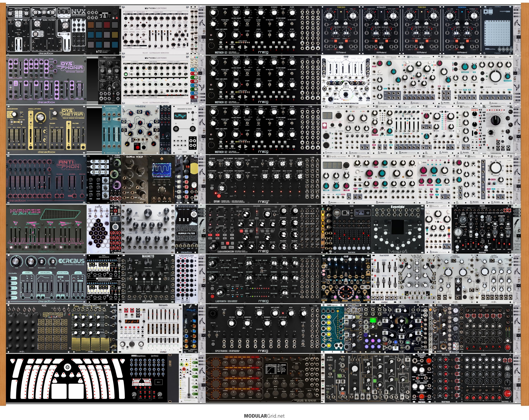Click the Strymon Magneto module

click(148, 279)
